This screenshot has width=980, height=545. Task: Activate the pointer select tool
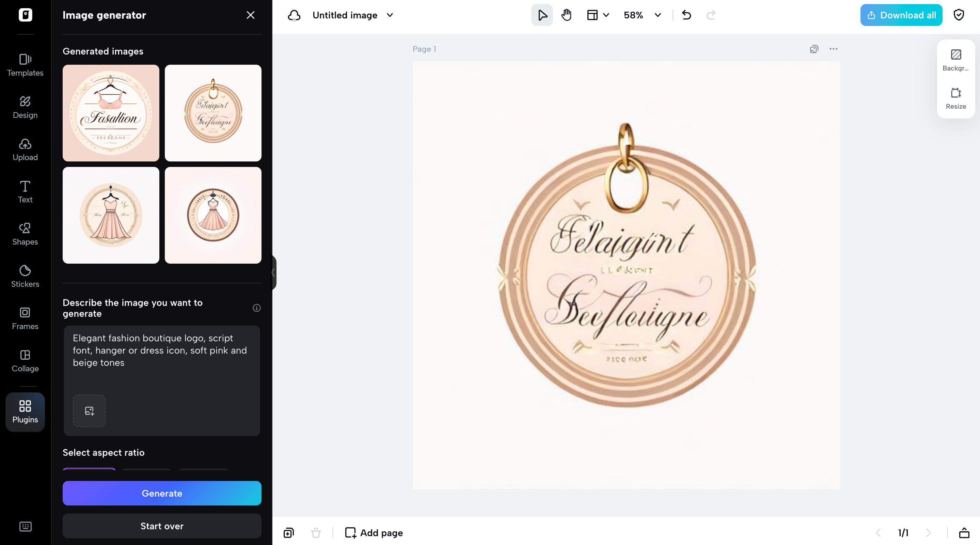542,15
